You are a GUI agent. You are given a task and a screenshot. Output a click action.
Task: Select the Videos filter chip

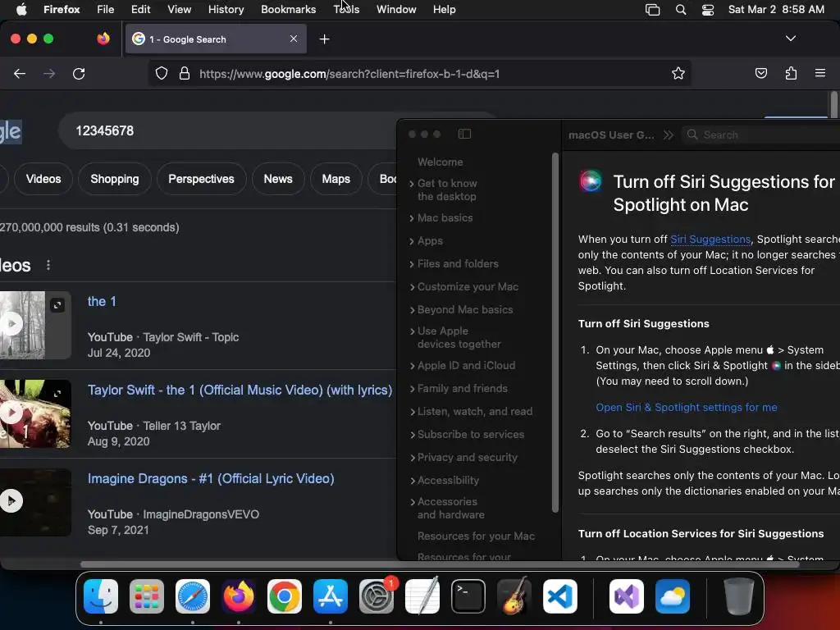pyautogui.click(x=43, y=179)
